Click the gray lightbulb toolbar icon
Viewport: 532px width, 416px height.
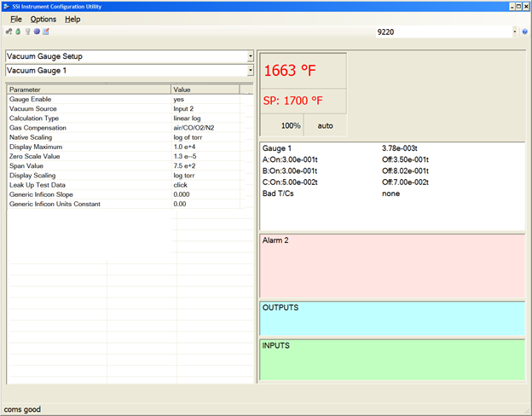pyautogui.click(x=27, y=32)
